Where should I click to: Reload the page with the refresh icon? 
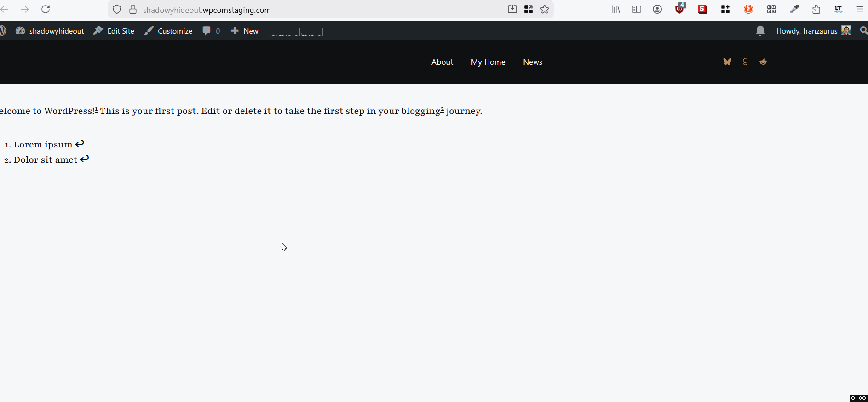(x=46, y=9)
